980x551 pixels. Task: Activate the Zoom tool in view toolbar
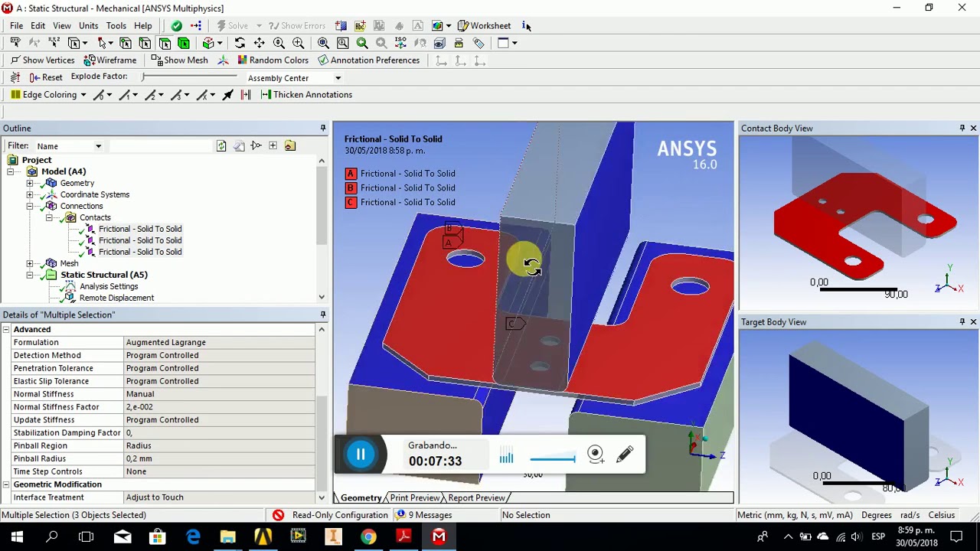click(279, 43)
